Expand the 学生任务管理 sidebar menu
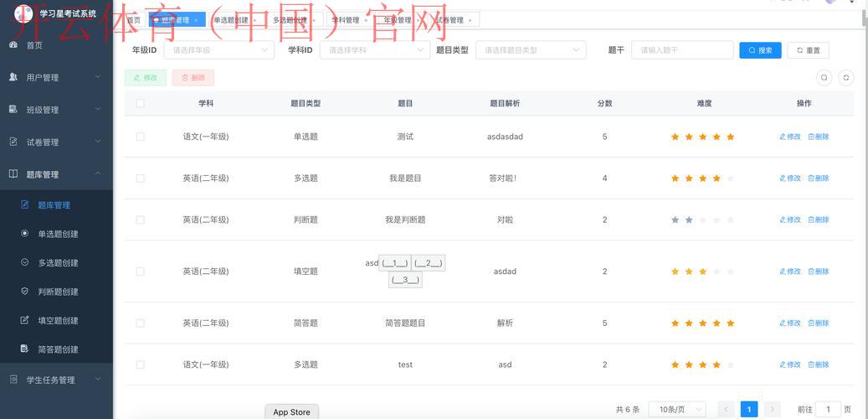 click(98, 380)
